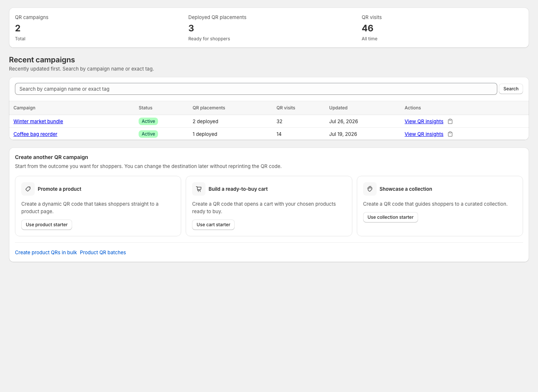This screenshot has width=538, height=392.
Task: Click the tag icon beside Promote a product
Action: pos(28,189)
